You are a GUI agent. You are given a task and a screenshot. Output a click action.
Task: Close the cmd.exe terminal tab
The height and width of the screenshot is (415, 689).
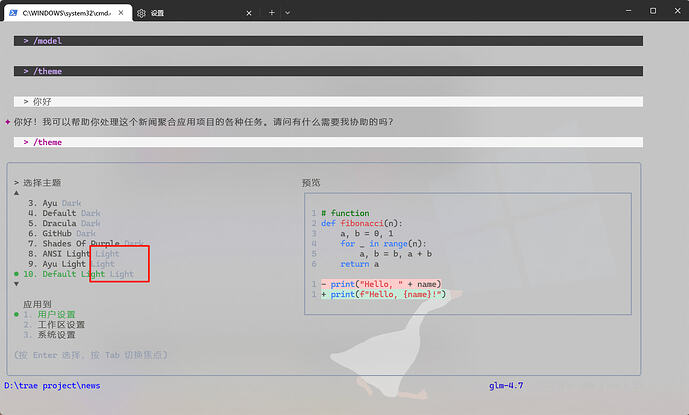click(x=120, y=12)
